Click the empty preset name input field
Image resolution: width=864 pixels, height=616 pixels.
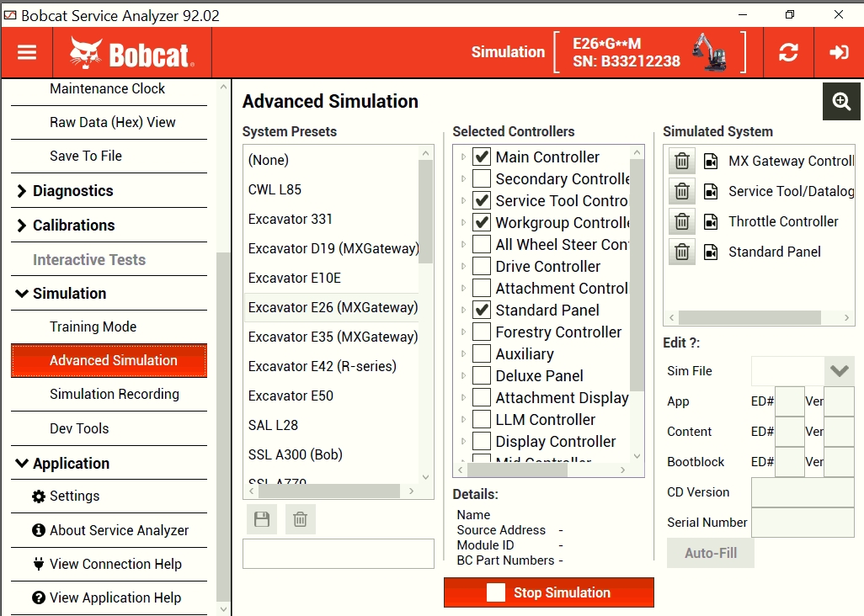click(338, 553)
